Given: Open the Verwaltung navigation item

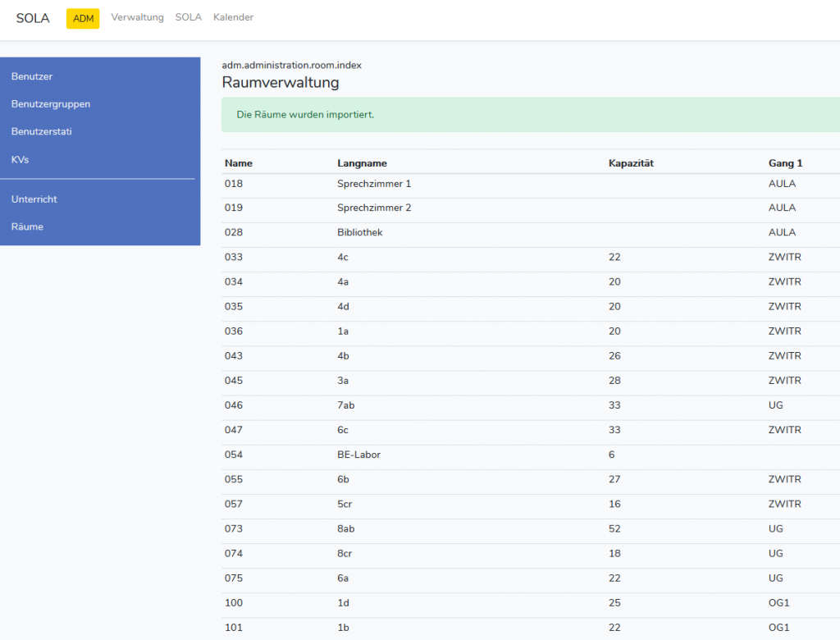Looking at the screenshot, I should coord(137,17).
